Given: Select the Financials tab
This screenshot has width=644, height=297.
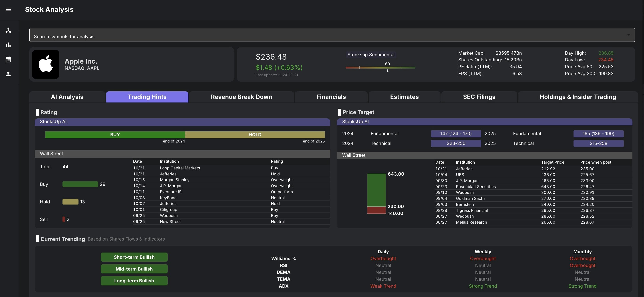Looking at the screenshot, I should point(331,97).
